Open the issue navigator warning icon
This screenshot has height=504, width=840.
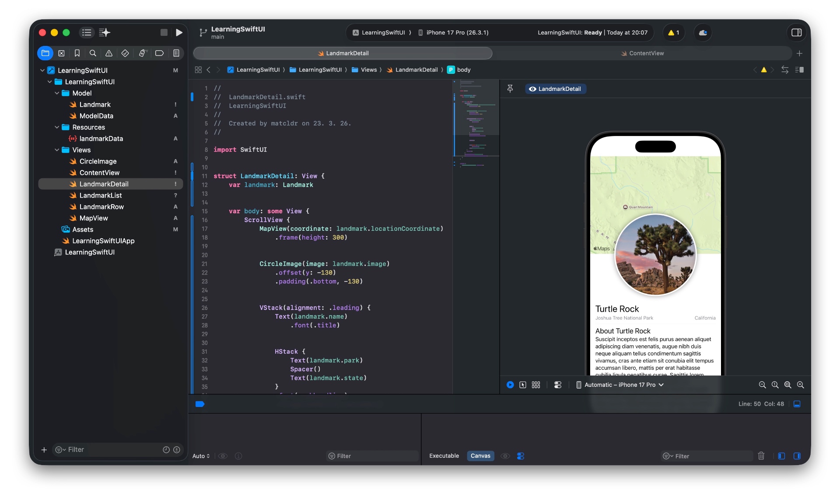tap(109, 53)
